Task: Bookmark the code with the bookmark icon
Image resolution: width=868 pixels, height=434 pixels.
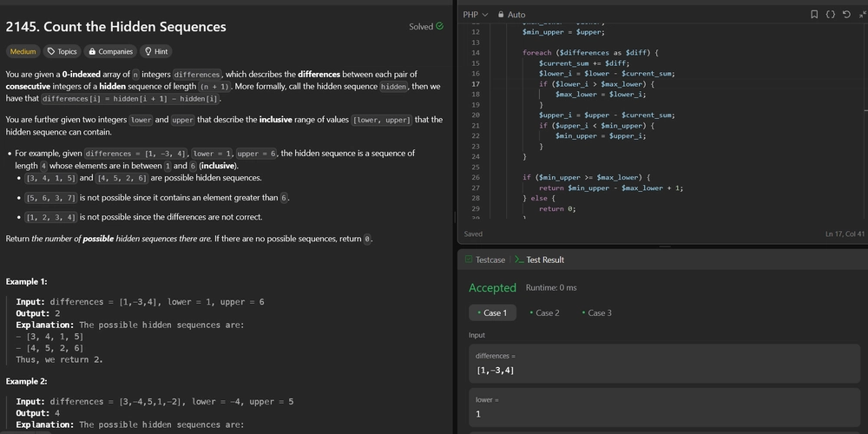Action: pos(814,15)
